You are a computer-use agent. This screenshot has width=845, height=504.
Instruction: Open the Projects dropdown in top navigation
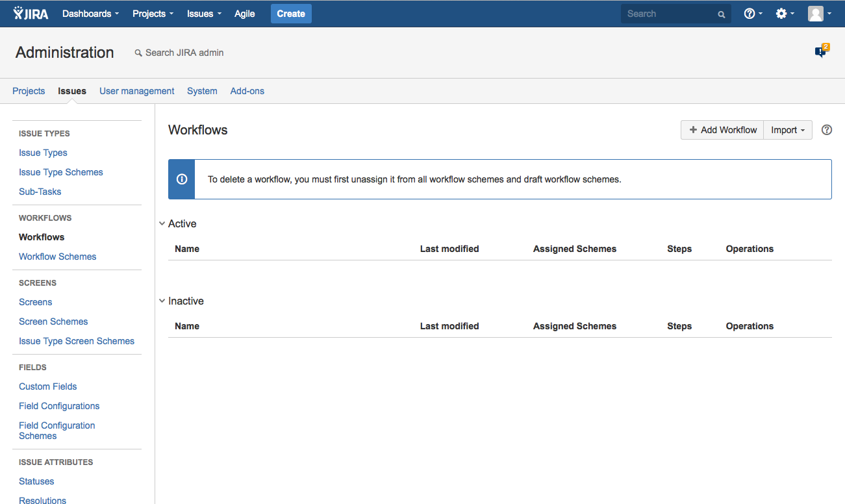click(153, 14)
